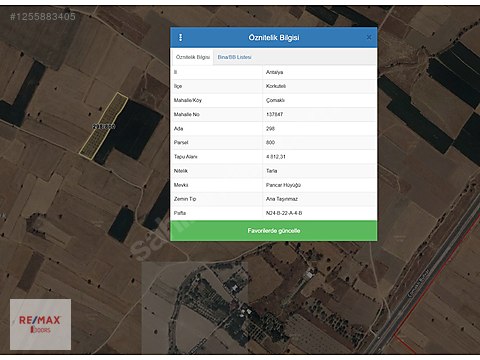Click the Çomaklı Mahalle/Köy value
480x360 pixels.
pyautogui.click(x=275, y=100)
